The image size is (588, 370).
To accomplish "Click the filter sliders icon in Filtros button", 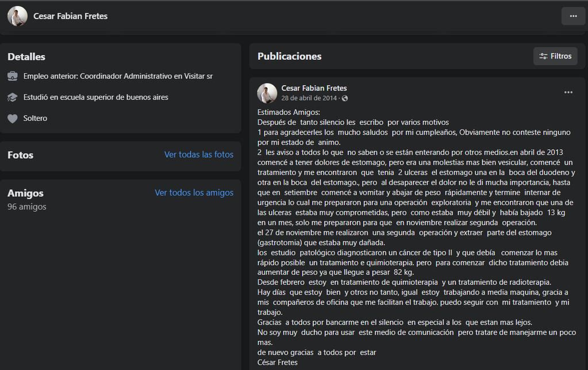I will tap(543, 56).
